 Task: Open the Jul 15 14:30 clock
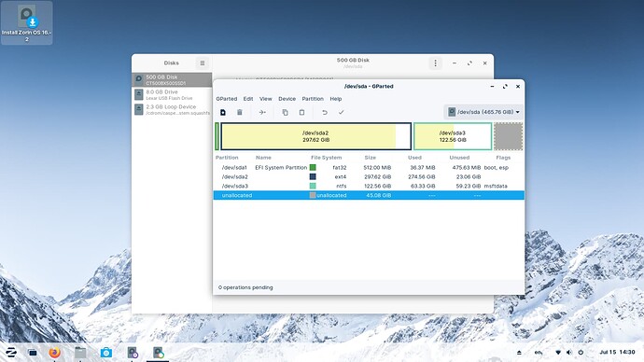coord(617,352)
